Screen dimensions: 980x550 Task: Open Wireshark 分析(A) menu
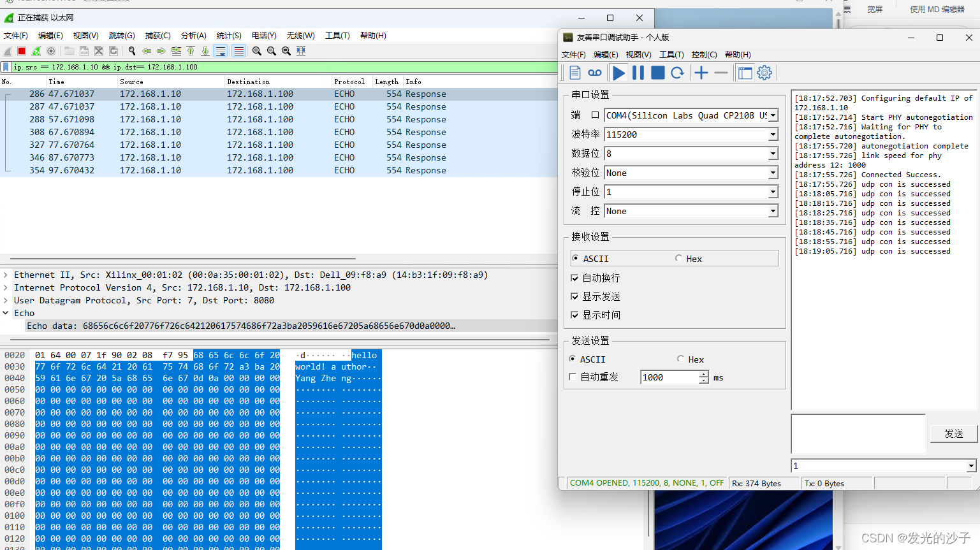tap(193, 36)
